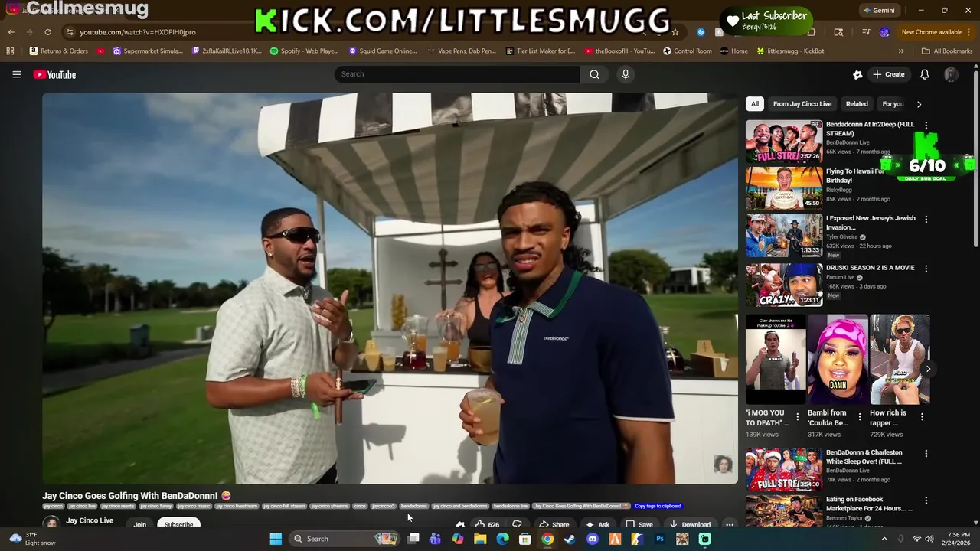Screen dimensions: 980x551
Task: Open the YouTube account avatar menu
Action: (951, 74)
